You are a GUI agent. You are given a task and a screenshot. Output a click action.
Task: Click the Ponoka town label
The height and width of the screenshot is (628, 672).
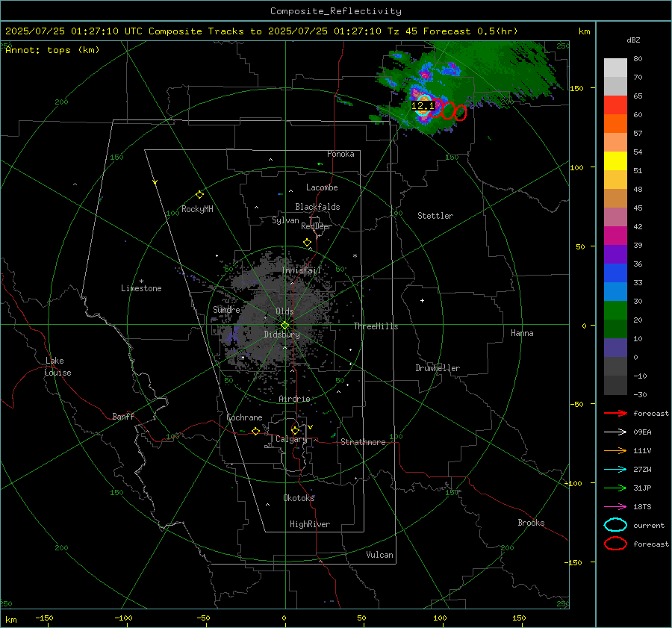coord(340,154)
